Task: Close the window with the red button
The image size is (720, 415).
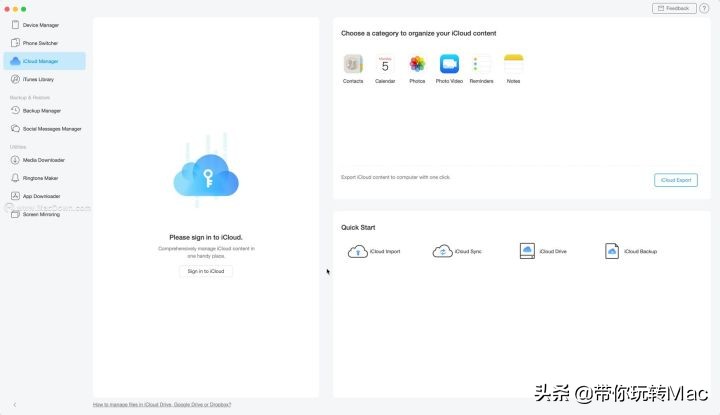Action: point(7,9)
